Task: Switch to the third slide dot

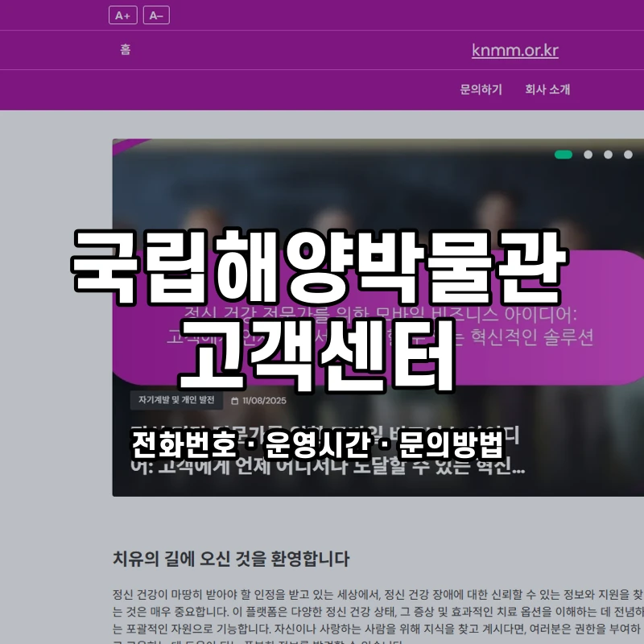Action: 609,155
